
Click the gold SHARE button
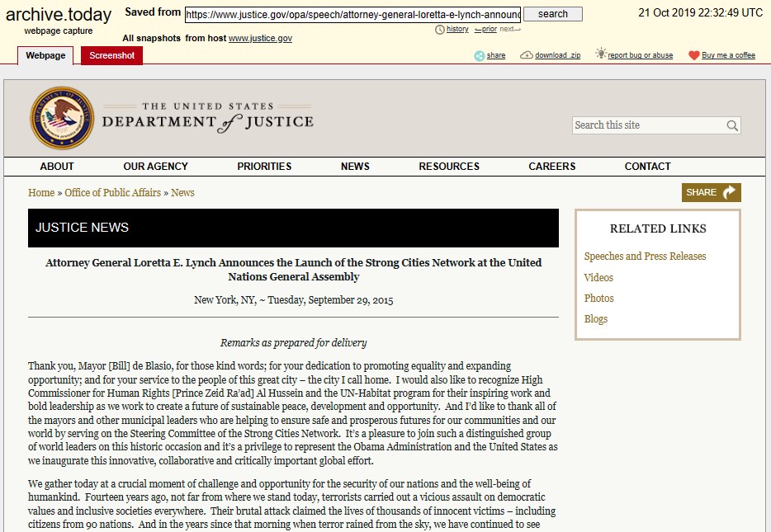pos(711,192)
